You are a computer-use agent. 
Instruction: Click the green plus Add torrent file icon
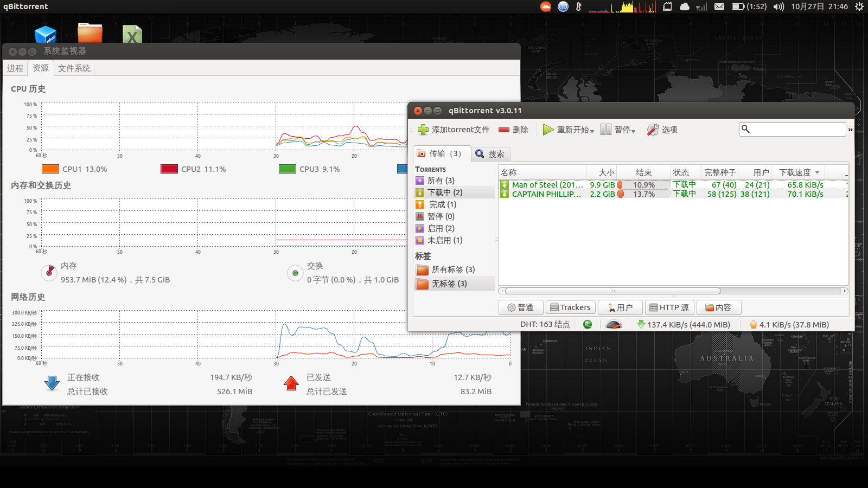click(423, 130)
